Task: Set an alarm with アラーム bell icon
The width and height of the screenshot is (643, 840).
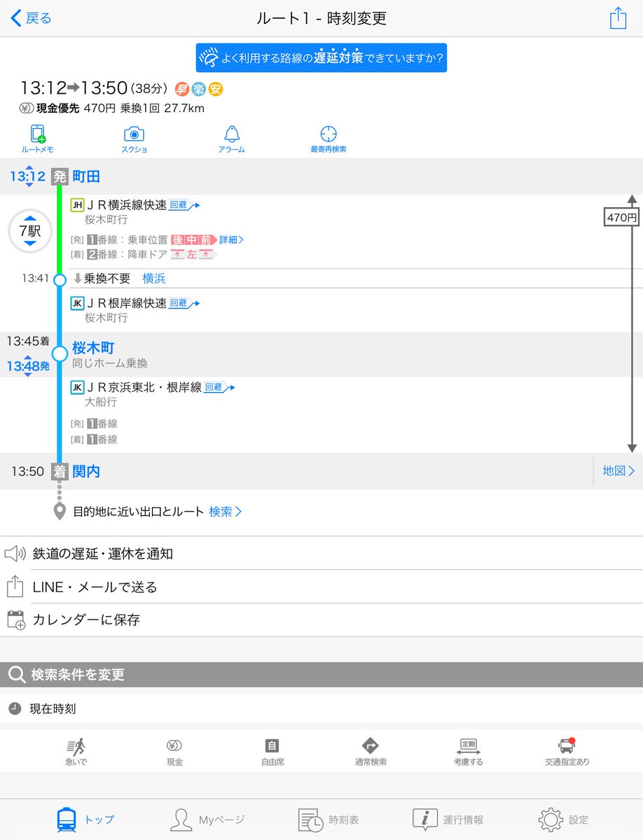Action: (231, 139)
